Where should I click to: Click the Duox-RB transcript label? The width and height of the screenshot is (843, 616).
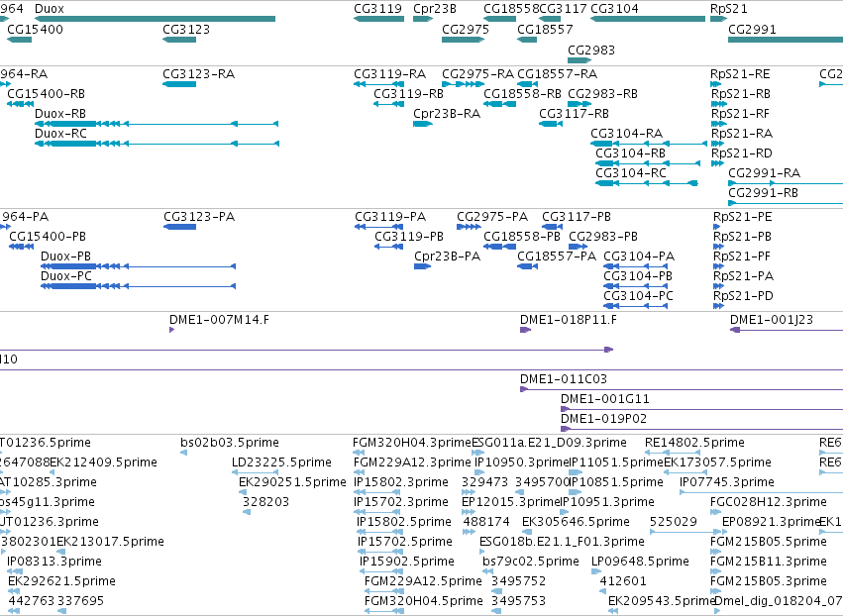(60, 114)
